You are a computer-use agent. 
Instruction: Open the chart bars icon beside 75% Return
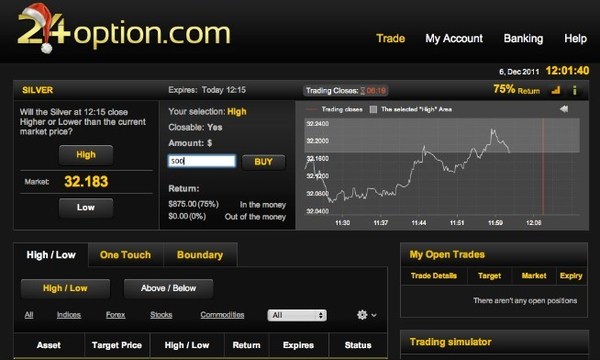(556, 90)
